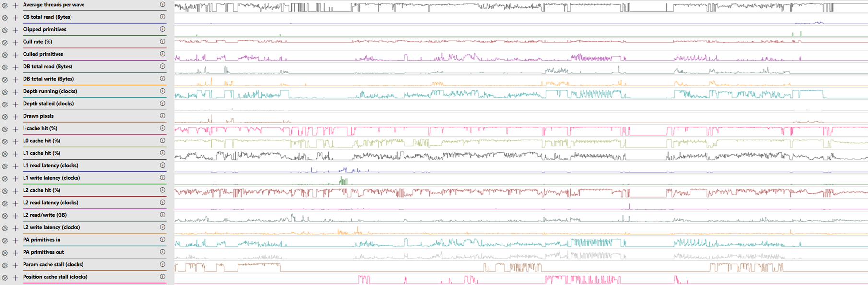
Task: Open gear settings for DB total read (Bytes)
Action: click(5, 67)
